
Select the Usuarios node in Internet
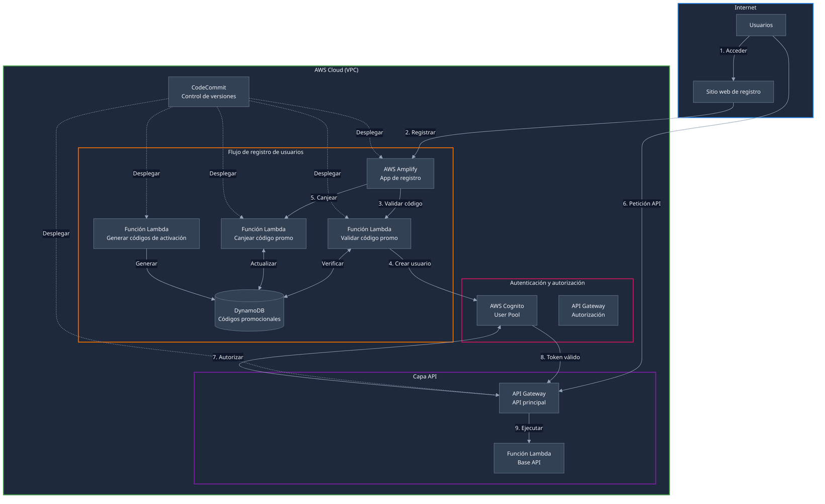[761, 25]
